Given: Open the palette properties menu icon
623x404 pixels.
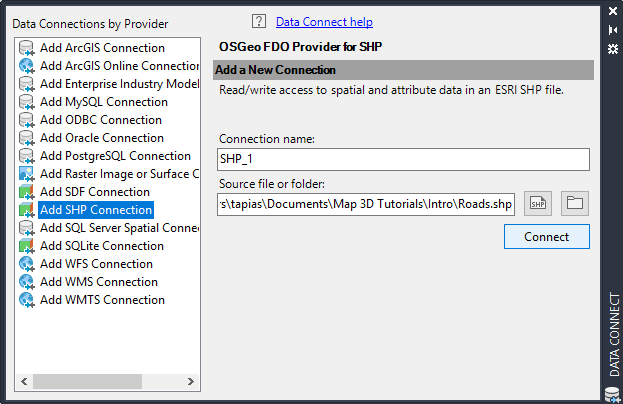Looking at the screenshot, I should pos(613,47).
